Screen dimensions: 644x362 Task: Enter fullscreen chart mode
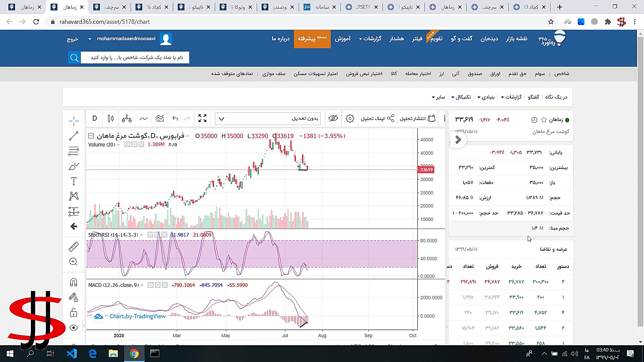(202, 118)
